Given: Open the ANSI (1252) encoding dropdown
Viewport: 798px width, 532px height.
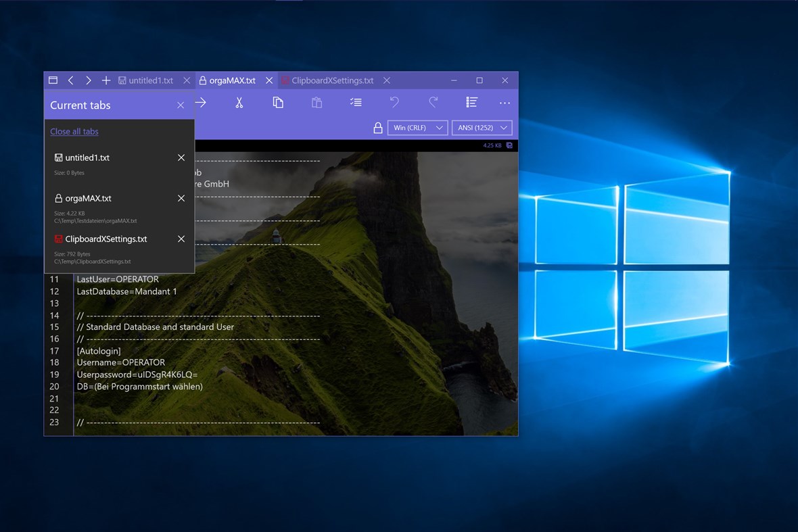Looking at the screenshot, I should click(x=482, y=127).
